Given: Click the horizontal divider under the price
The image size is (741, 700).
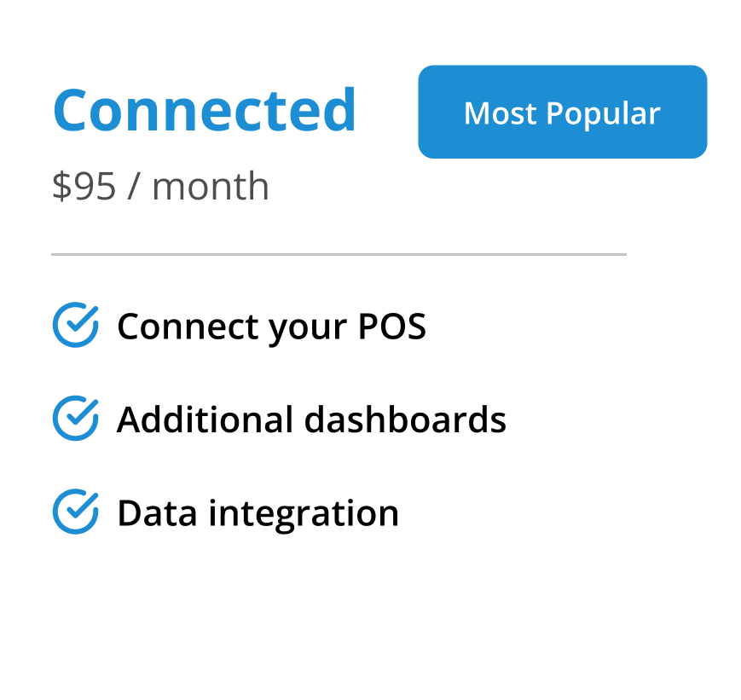Looking at the screenshot, I should point(339,254).
